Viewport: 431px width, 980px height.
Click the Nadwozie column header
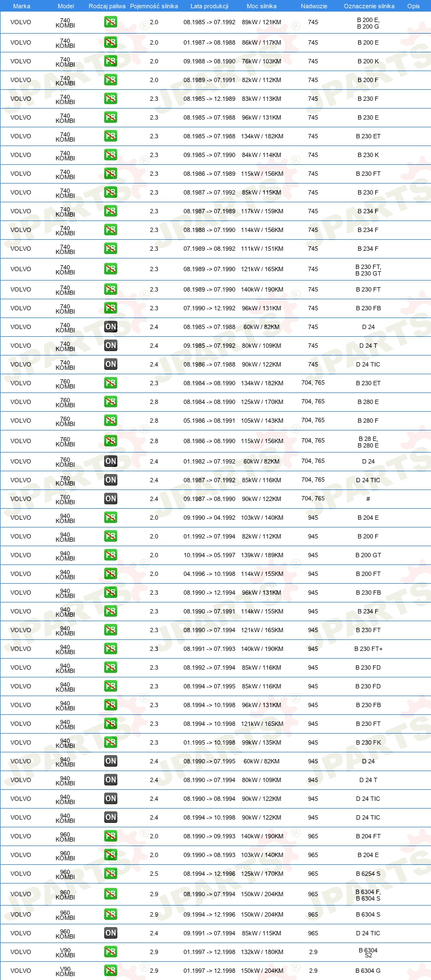click(314, 6)
